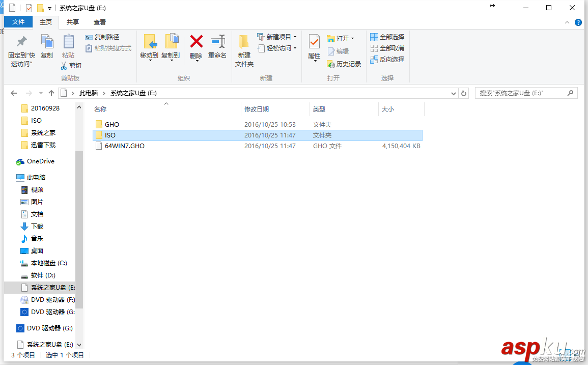This screenshot has height=365, width=588.
Task: Open Help via blue question mark icon
Action: click(578, 23)
